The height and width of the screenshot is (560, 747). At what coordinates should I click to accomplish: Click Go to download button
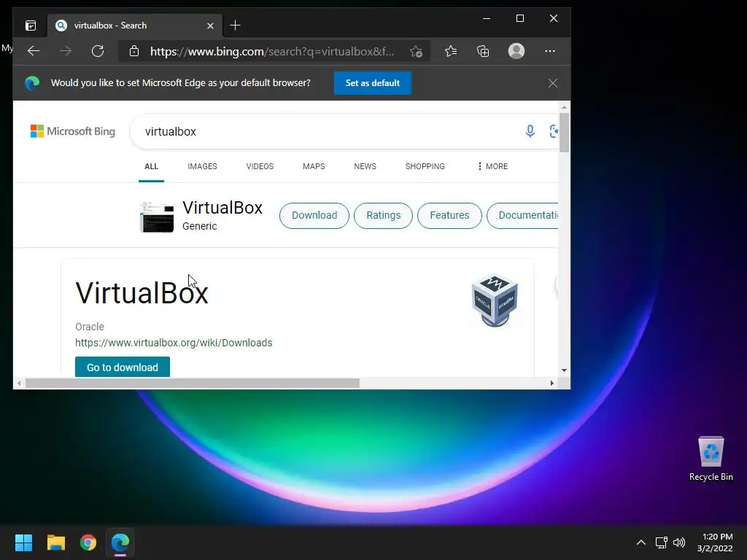(123, 367)
